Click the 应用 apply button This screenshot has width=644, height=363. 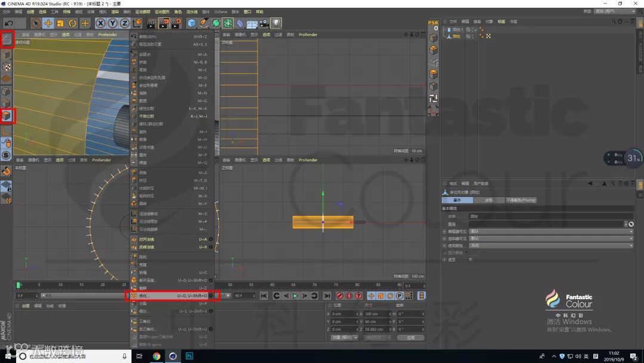410,337
